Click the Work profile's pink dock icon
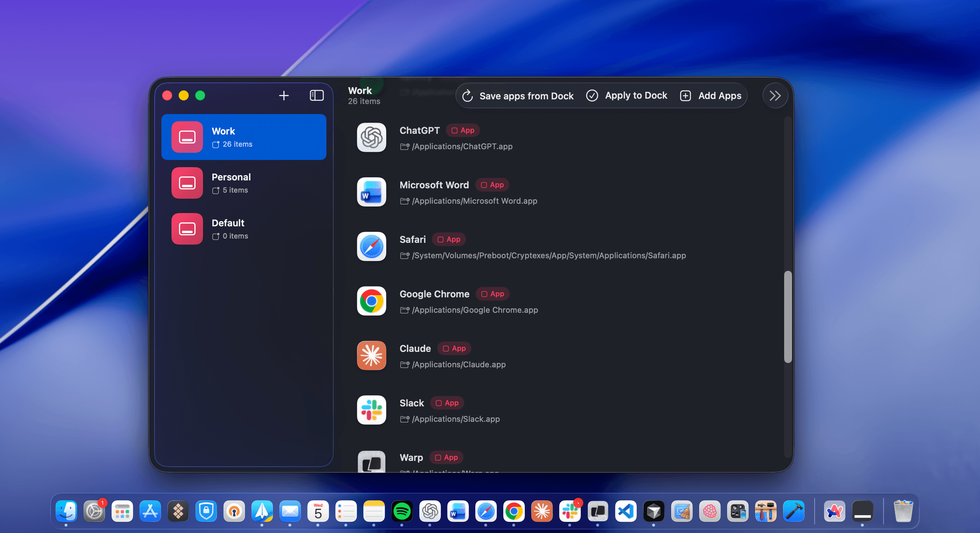 (x=187, y=137)
